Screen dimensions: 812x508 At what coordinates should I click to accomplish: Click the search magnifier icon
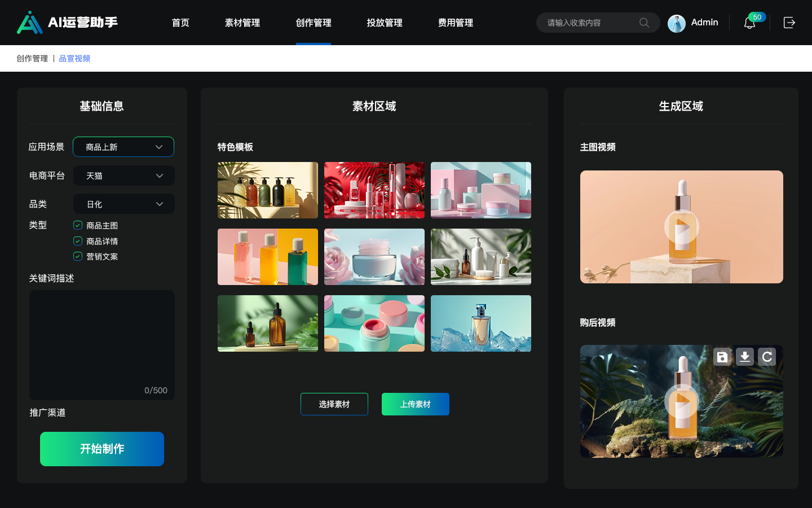click(644, 23)
